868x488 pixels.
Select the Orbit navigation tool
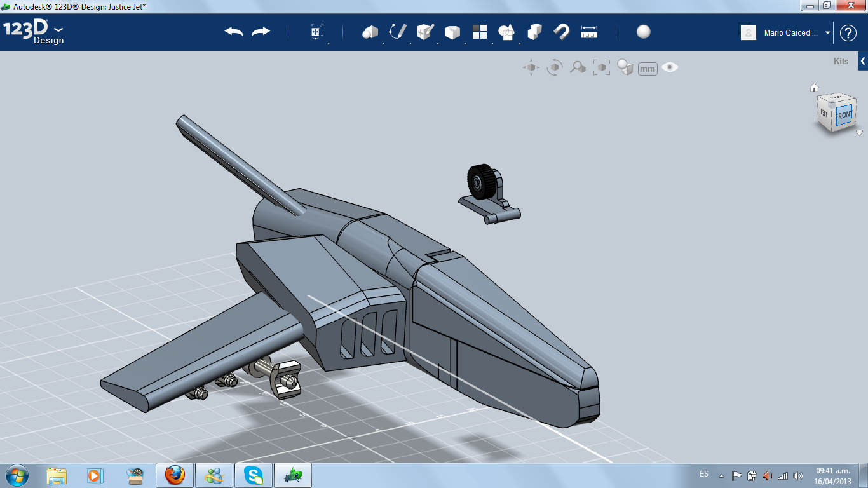[x=555, y=67]
